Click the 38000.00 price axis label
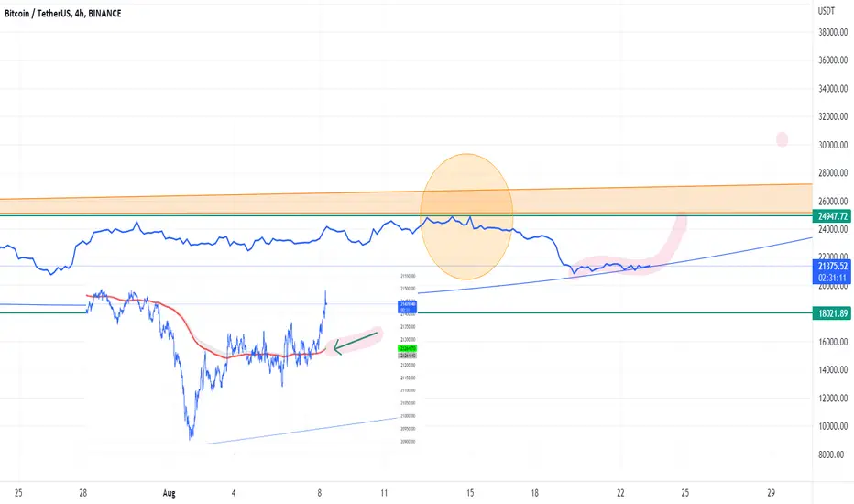The width and height of the screenshot is (854, 504). click(833, 32)
